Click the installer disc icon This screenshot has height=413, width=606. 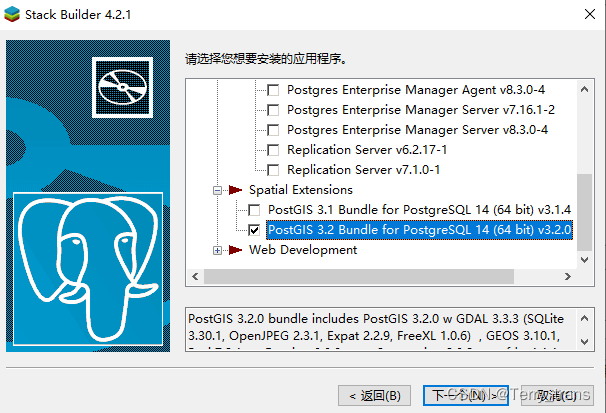123,87
